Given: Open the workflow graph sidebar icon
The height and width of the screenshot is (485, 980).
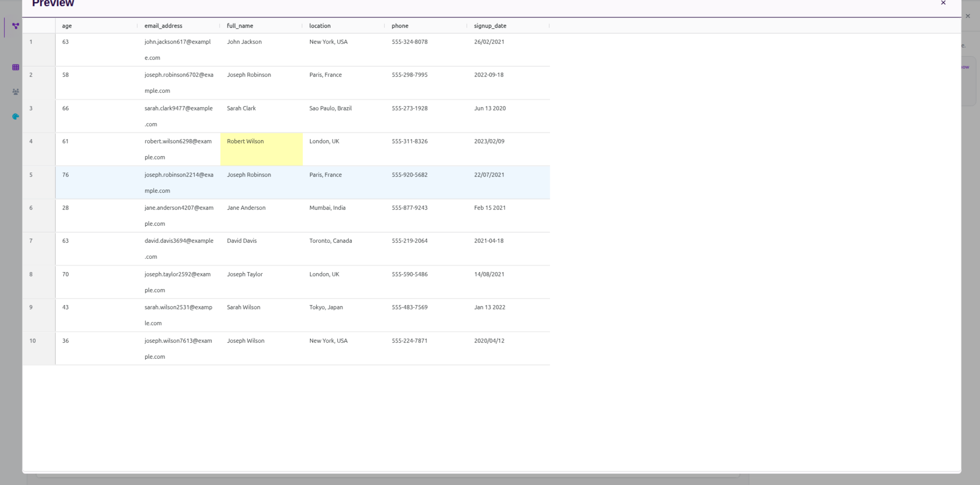Looking at the screenshot, I should point(16,26).
